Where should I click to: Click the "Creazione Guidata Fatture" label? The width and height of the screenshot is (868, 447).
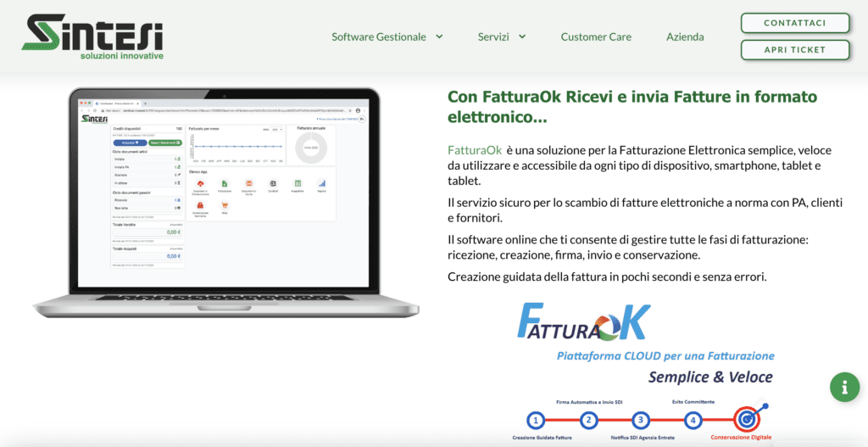[542, 439]
